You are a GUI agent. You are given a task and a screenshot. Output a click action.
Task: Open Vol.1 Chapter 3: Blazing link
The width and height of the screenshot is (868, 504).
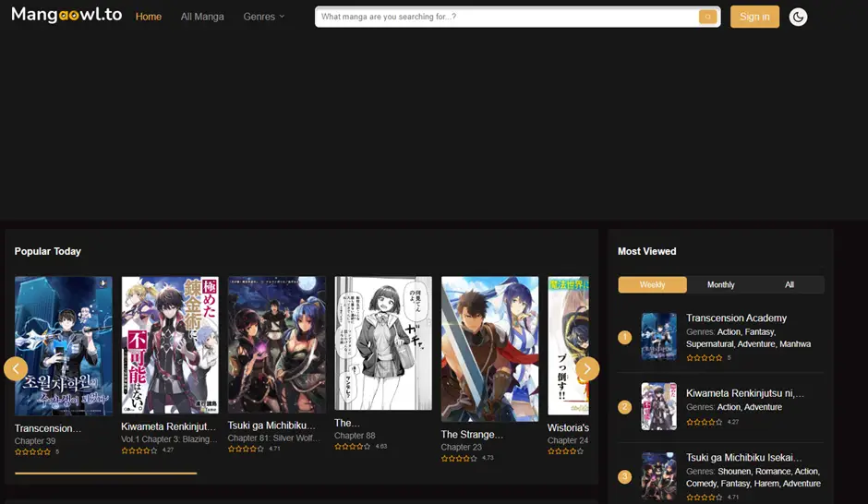pos(169,439)
